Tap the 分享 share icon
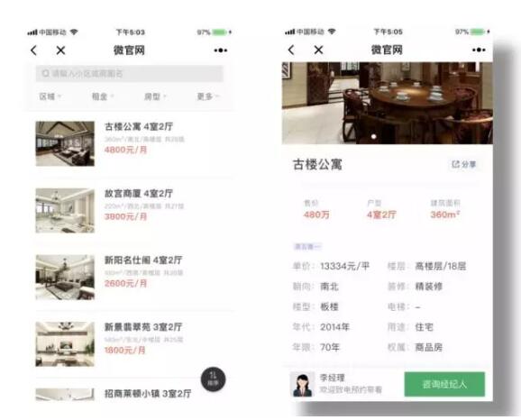The height and width of the screenshot is (420, 521). tap(464, 164)
